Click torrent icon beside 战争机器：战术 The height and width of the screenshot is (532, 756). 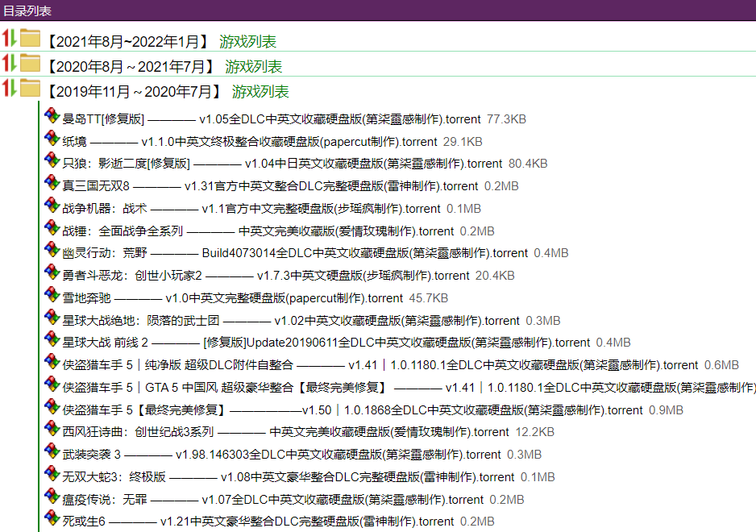coord(52,206)
